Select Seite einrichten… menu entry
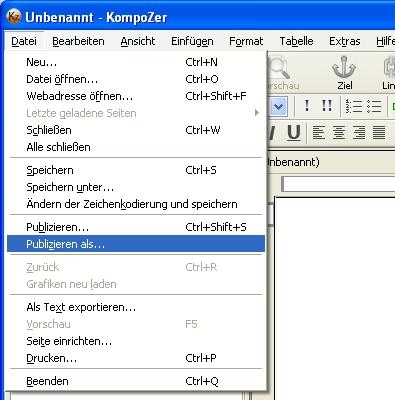This screenshot has width=395, height=400. point(136,341)
